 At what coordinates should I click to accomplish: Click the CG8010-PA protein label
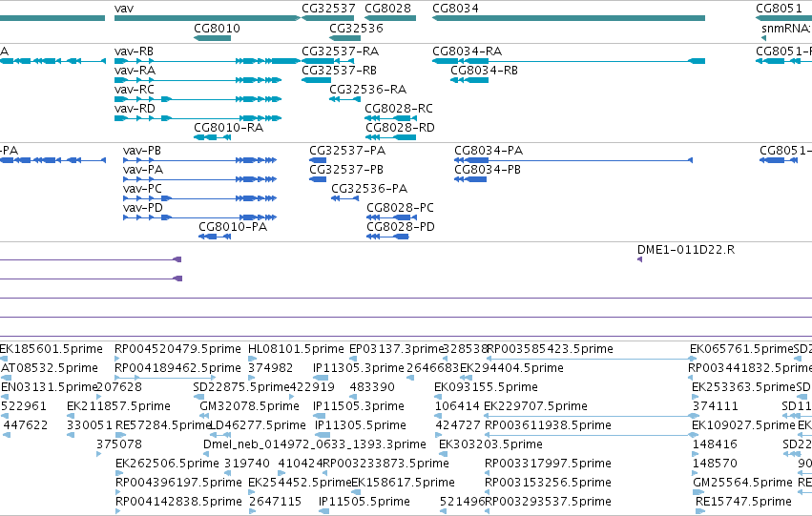point(233,227)
